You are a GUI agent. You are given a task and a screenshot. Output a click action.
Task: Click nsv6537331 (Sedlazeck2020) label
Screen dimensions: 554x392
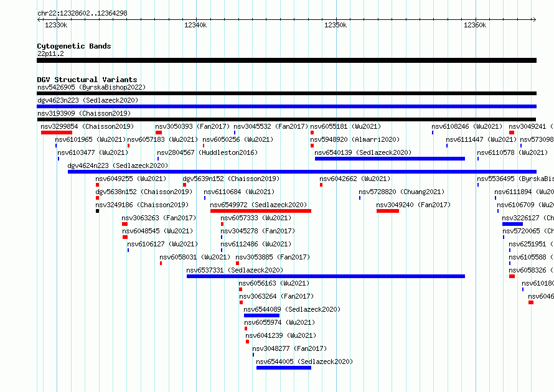(235, 270)
